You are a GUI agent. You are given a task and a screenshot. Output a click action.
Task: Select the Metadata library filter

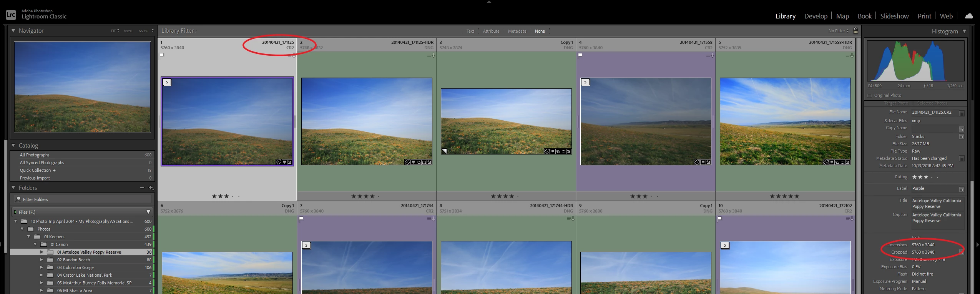(x=517, y=31)
